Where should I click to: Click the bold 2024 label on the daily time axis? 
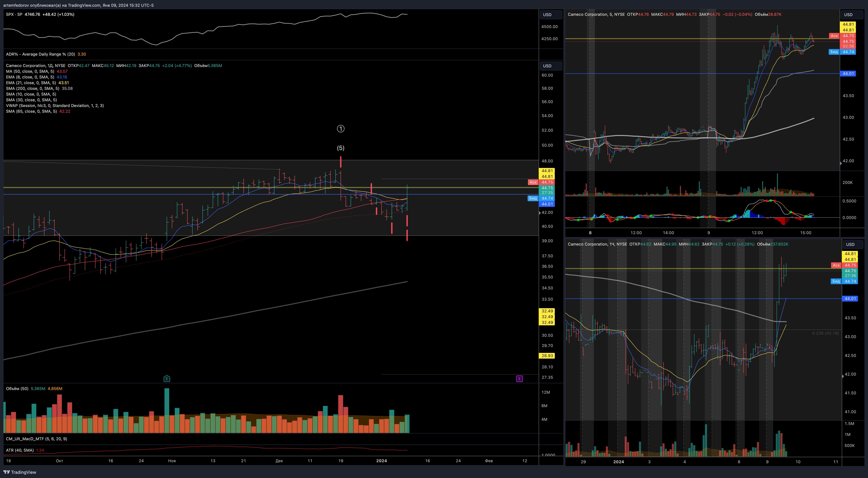[381, 461]
